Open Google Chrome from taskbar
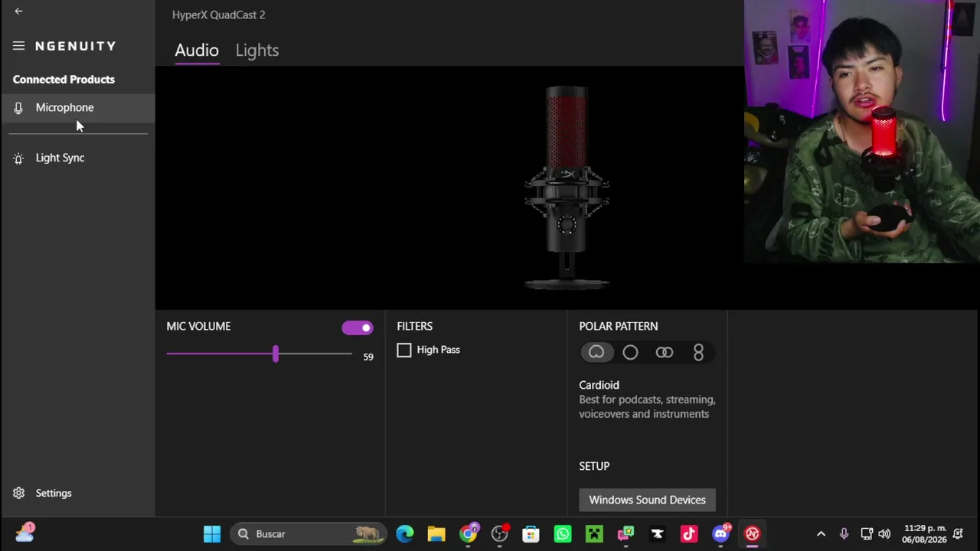980x551 pixels. [x=468, y=534]
